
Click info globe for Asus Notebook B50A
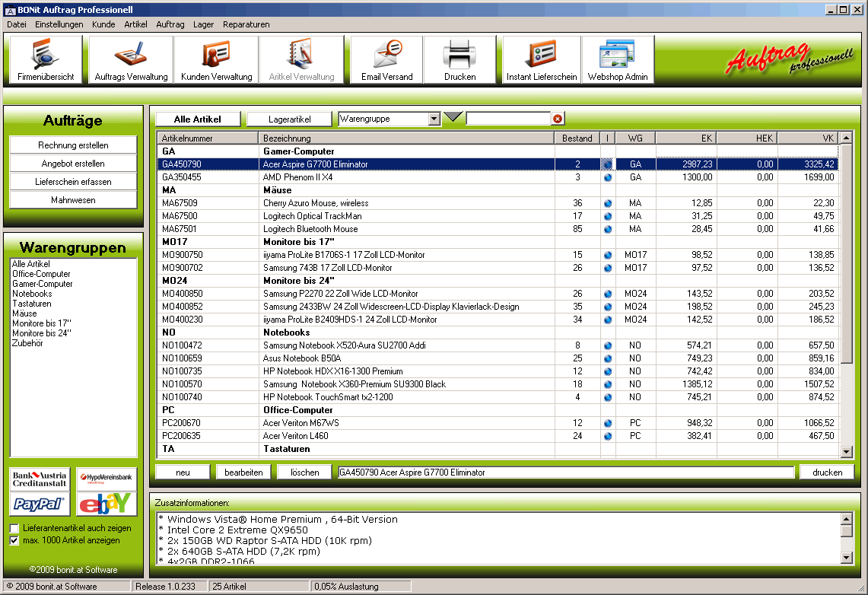point(608,358)
